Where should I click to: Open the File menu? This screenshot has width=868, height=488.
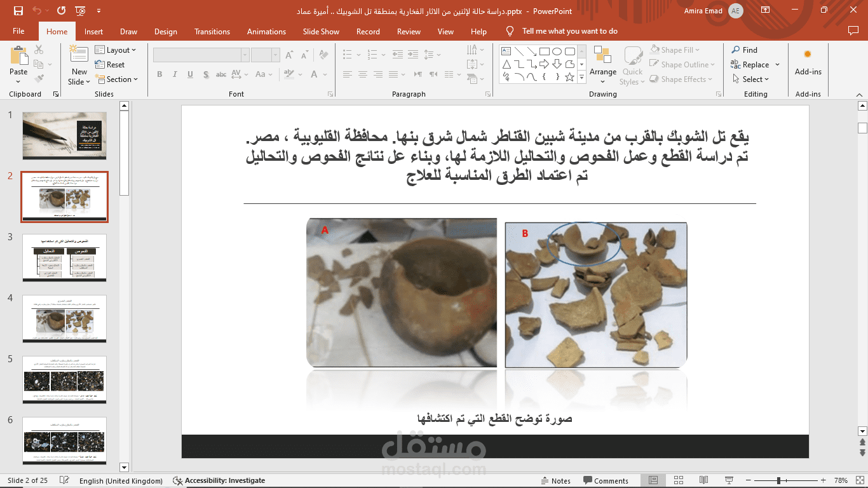coord(18,31)
